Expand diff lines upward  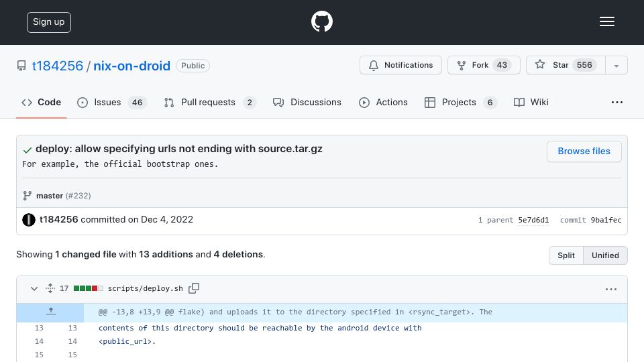tap(50, 312)
